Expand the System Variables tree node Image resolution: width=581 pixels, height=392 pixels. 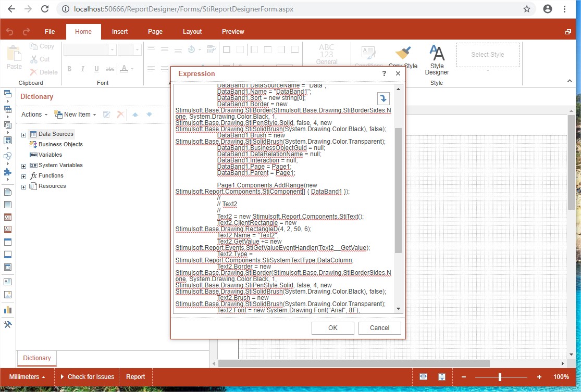click(x=24, y=166)
